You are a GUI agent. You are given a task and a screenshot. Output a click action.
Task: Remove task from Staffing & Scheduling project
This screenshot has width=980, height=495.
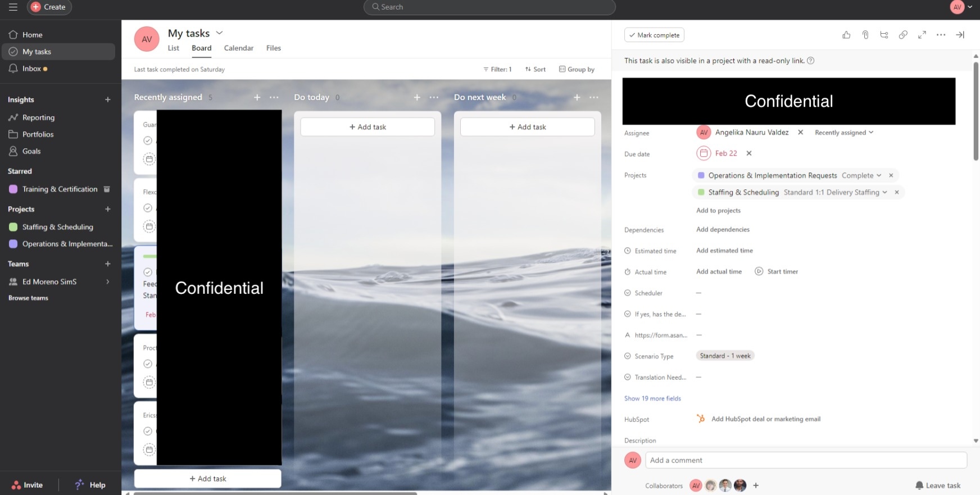click(x=897, y=192)
